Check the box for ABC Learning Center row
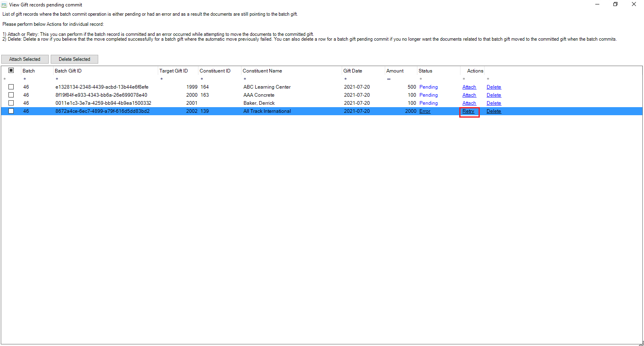644x346 pixels. click(11, 87)
